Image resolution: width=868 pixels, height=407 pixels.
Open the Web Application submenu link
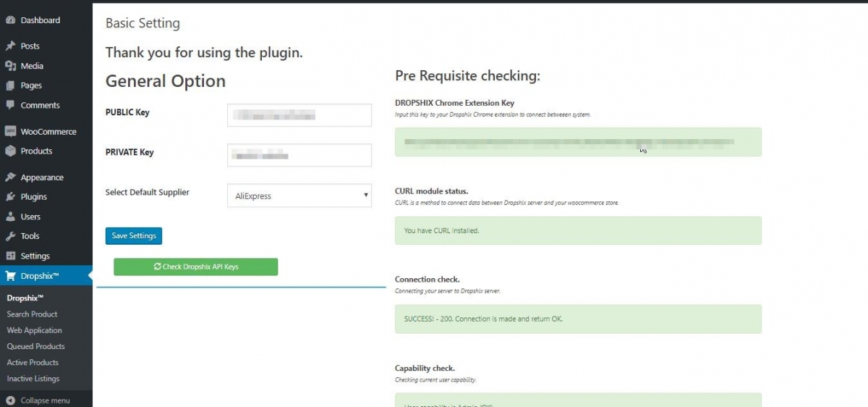click(34, 330)
